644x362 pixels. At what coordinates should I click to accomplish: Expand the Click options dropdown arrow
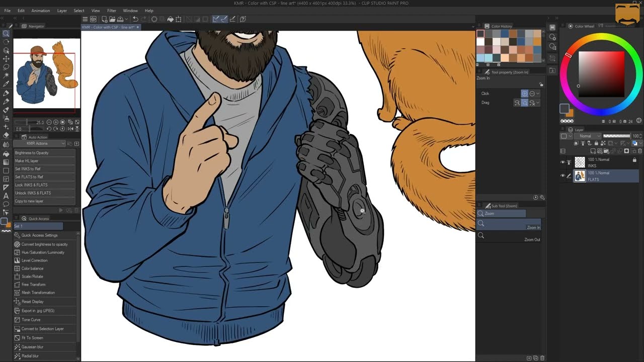coord(538,94)
